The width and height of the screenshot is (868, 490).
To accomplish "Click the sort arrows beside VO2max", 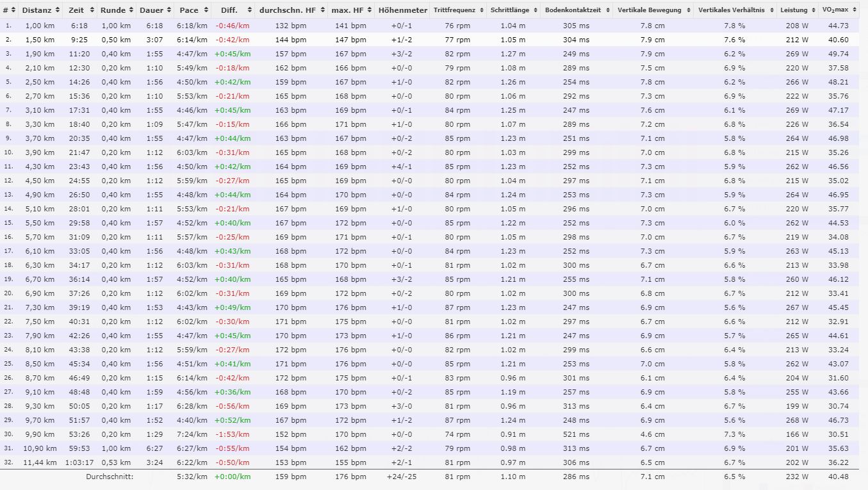I will click(x=855, y=11).
